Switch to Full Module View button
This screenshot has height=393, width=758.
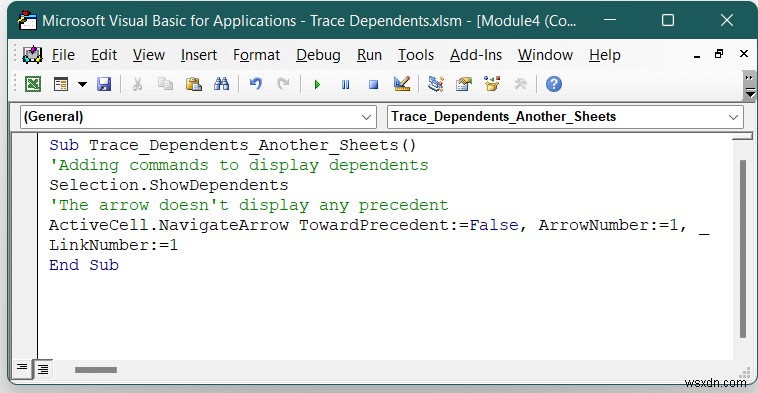point(43,369)
